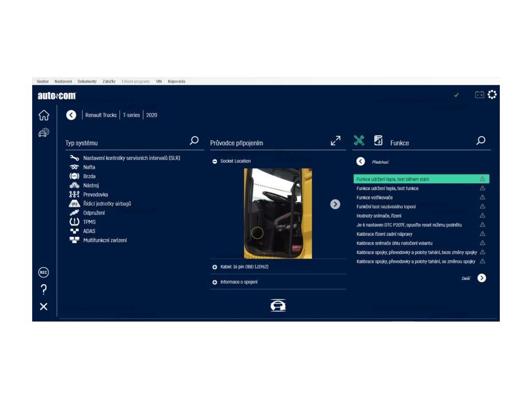
Task: Click the Odpružení suspension icon
Action: [x=74, y=212]
